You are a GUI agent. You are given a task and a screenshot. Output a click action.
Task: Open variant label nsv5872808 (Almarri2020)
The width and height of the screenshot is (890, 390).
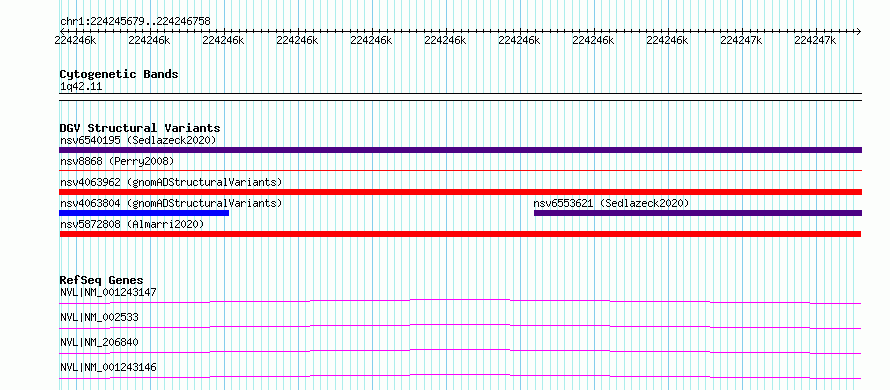[132, 224]
